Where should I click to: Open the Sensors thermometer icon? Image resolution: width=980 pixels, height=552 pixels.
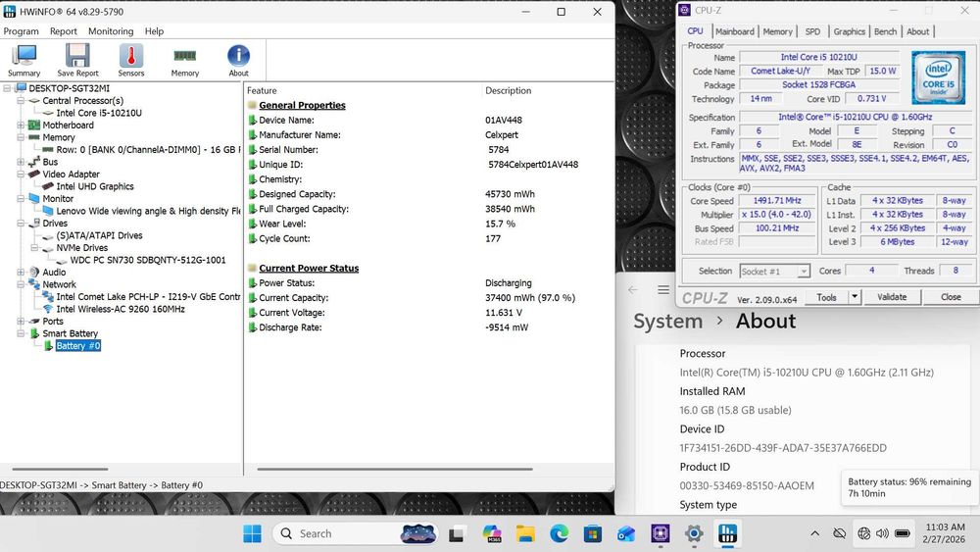tap(130, 61)
